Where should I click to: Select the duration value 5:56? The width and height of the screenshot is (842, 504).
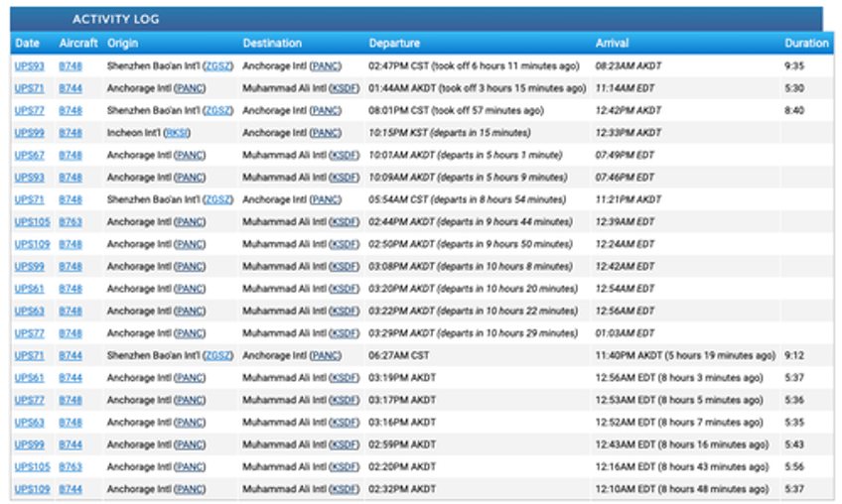(794, 467)
